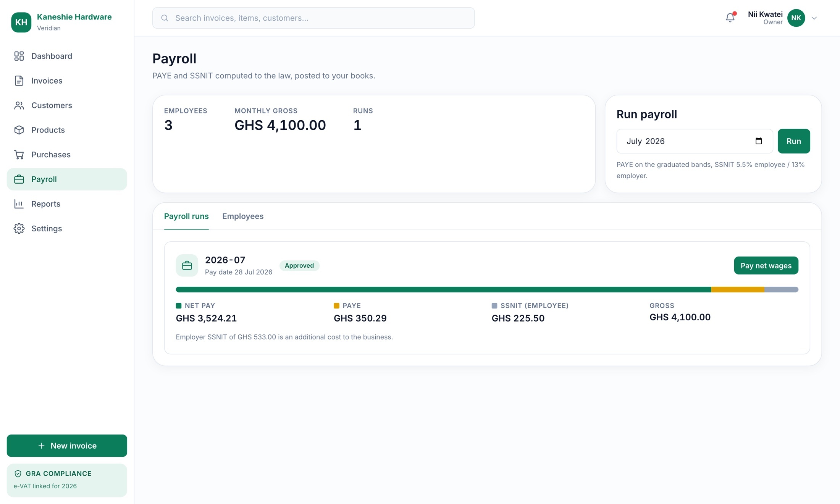Image resolution: width=840 pixels, height=504 pixels.
Task: Click the Run payroll card heading
Action: click(647, 114)
